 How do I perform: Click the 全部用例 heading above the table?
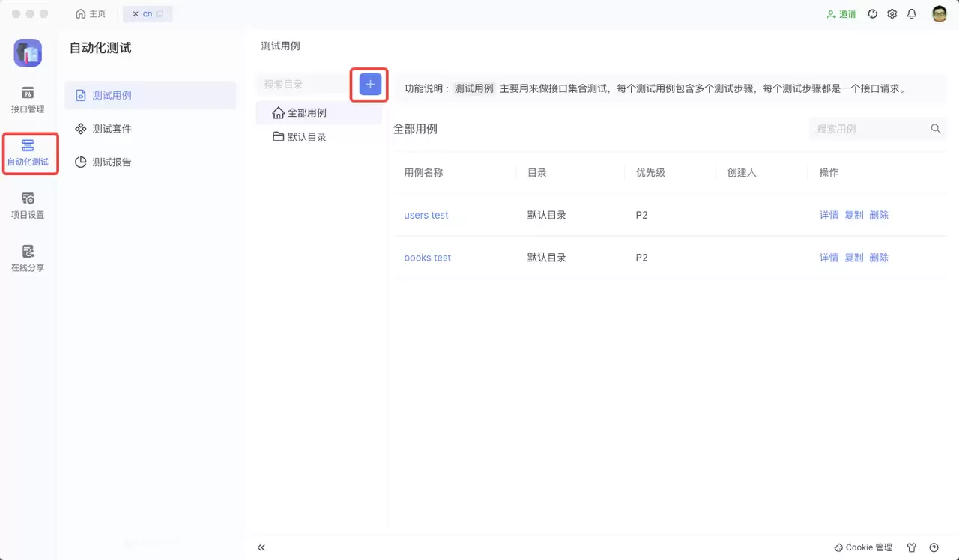pyautogui.click(x=415, y=129)
